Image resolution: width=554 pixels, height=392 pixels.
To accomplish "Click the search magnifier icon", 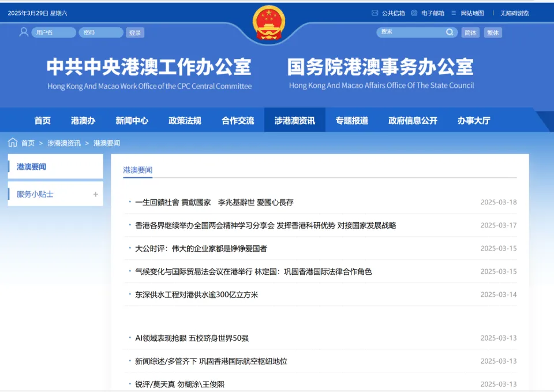I will click(450, 32).
